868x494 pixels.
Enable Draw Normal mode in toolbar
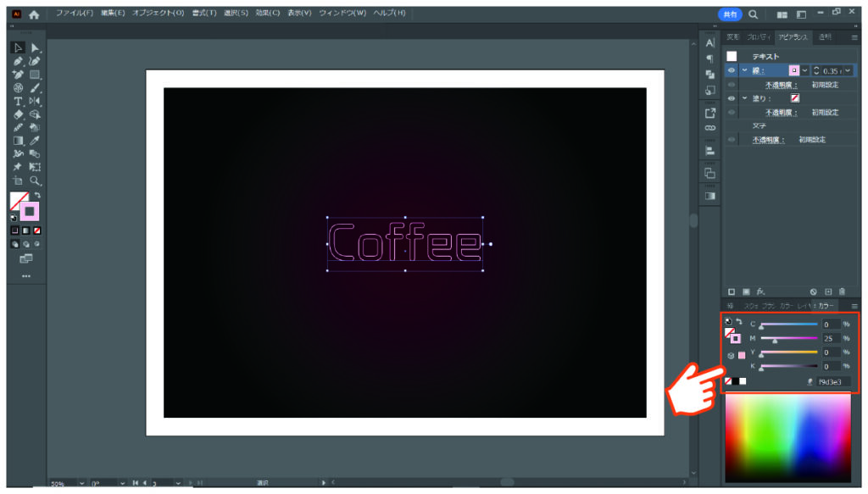15,244
